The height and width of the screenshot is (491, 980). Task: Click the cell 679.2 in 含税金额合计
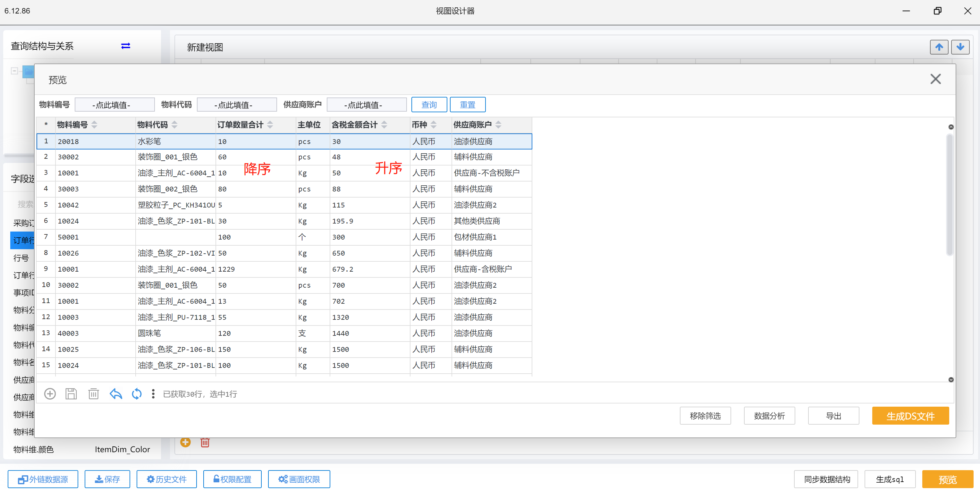coord(369,269)
